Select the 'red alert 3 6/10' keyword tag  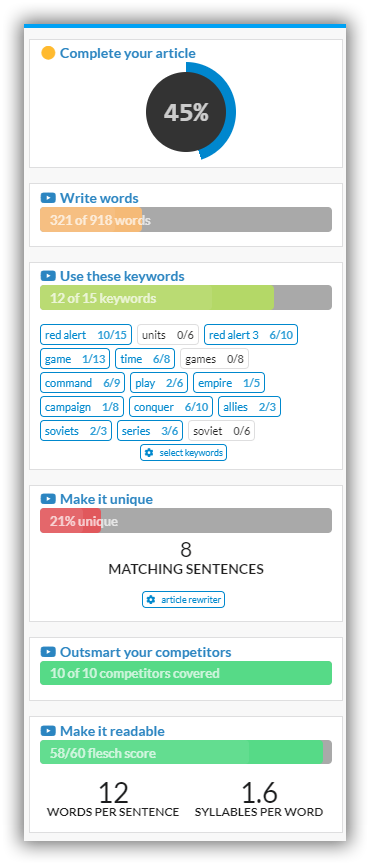(251, 335)
